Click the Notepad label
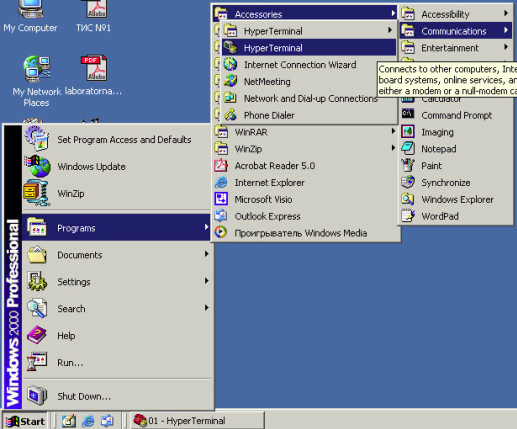 (x=438, y=149)
